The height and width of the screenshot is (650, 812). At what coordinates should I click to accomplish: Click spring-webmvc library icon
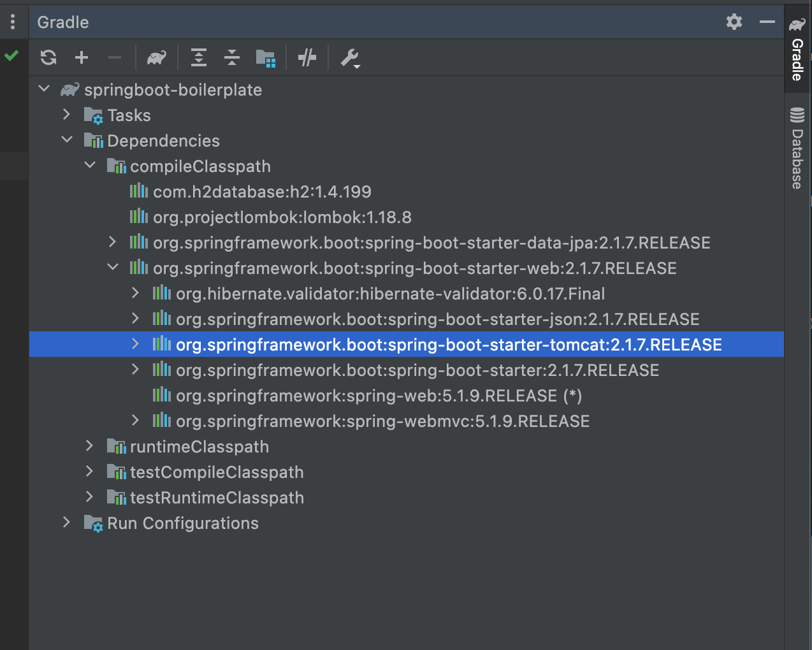pyautogui.click(x=162, y=421)
